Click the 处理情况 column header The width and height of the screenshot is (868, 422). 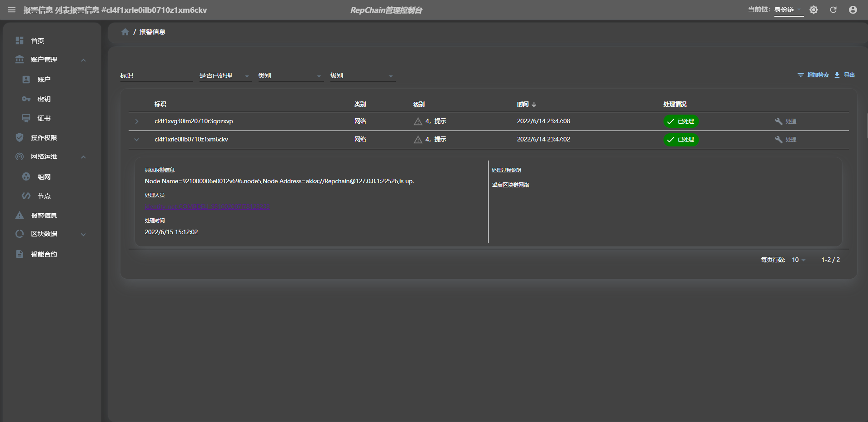[675, 104]
